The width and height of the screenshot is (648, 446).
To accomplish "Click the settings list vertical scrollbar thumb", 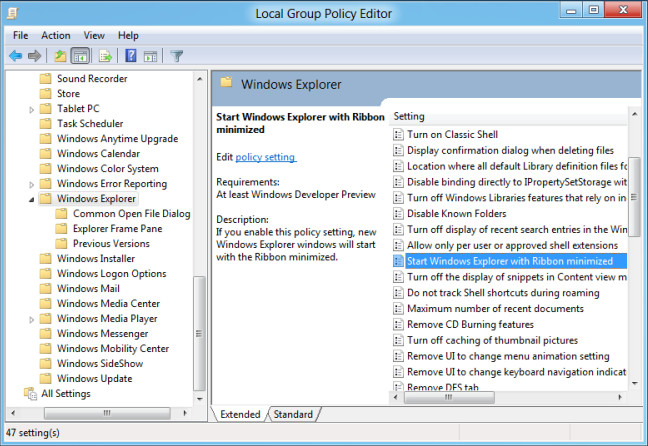I will 634,197.
